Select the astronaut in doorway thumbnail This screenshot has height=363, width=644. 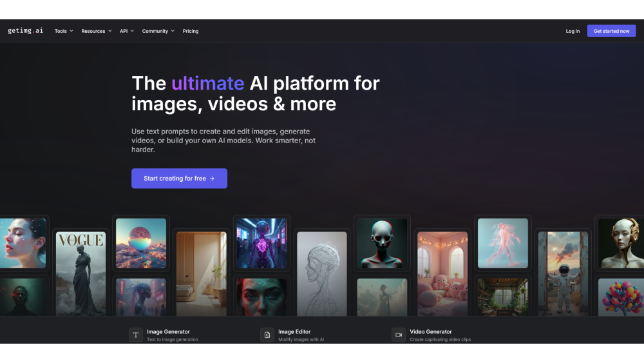pos(563,274)
